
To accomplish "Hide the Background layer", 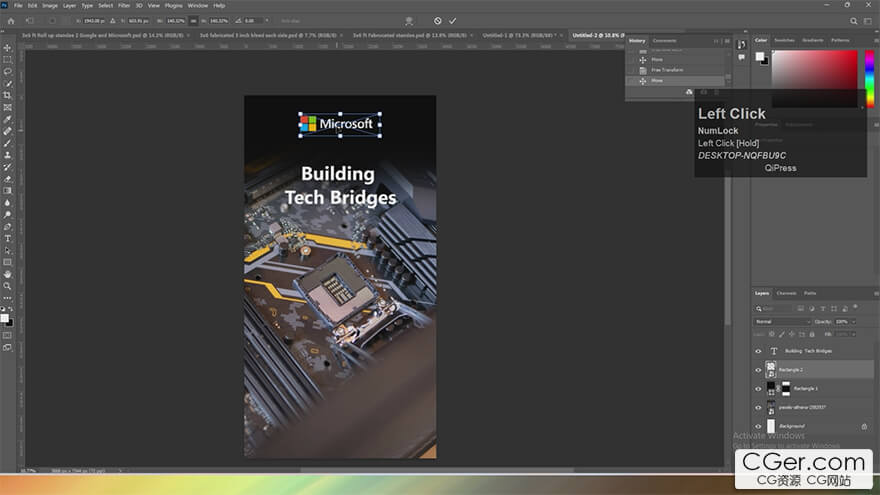I will [x=758, y=426].
